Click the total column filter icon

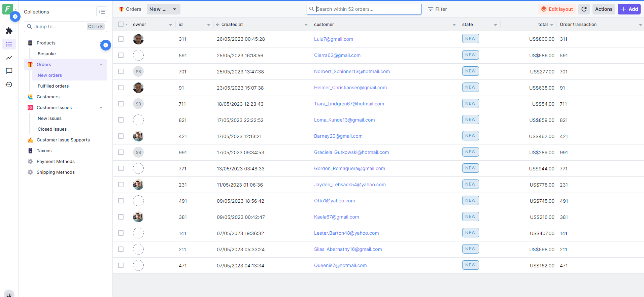click(x=552, y=24)
